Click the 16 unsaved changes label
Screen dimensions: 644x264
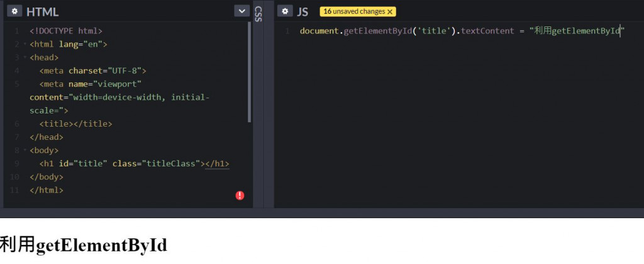pyautogui.click(x=355, y=11)
